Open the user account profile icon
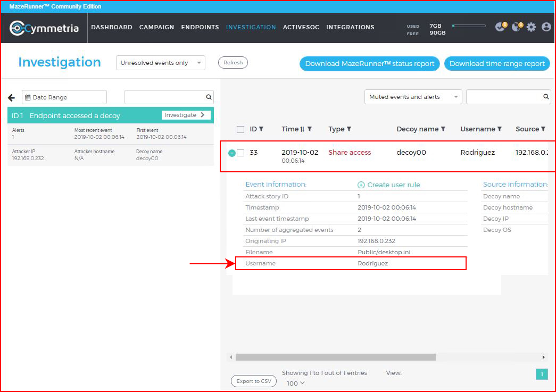This screenshot has height=392, width=556. (x=546, y=27)
